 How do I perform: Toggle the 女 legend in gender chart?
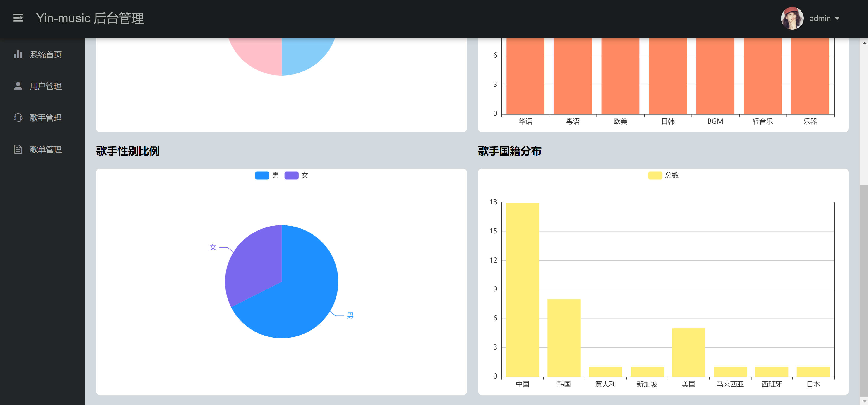click(x=296, y=175)
